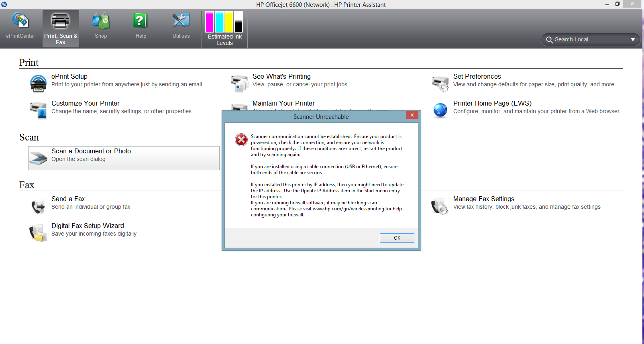Click the Set Preferences printer icon
This screenshot has height=344, width=644.
click(x=440, y=83)
